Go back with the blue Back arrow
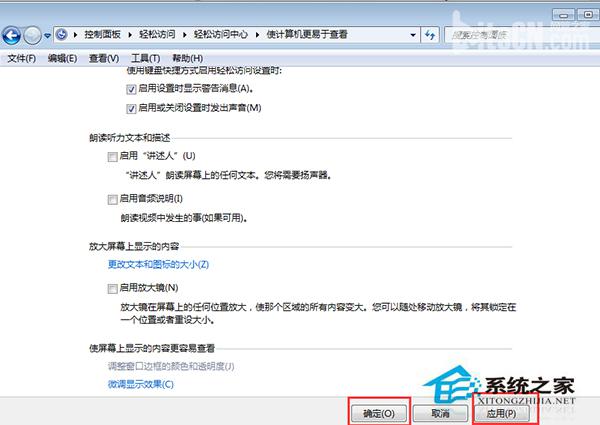Image resolution: width=600 pixels, height=425 pixels. click(x=11, y=36)
